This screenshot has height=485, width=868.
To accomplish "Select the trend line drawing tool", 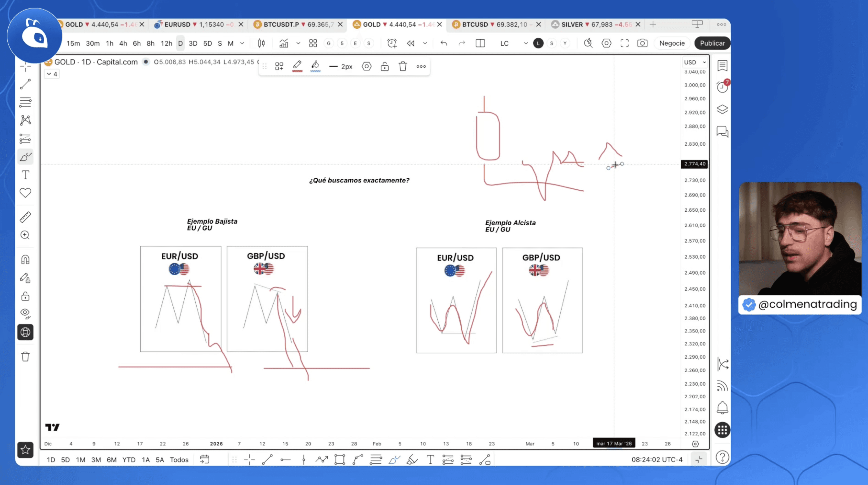I will coord(25,84).
